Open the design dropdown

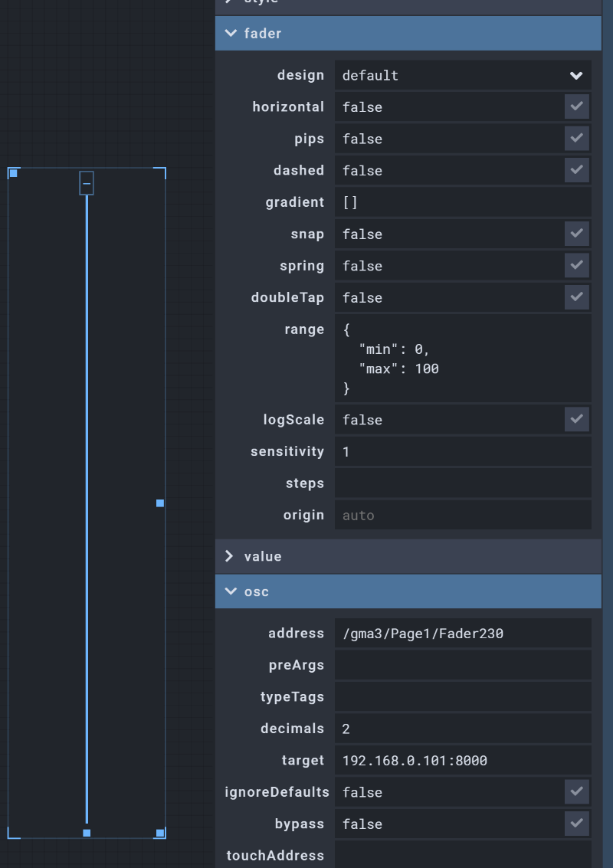click(x=462, y=75)
